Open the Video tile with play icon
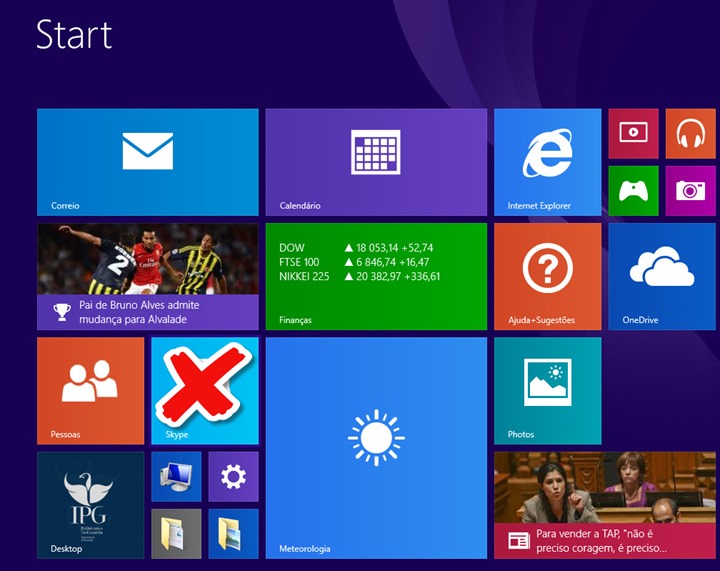The image size is (720, 571). pos(633,134)
